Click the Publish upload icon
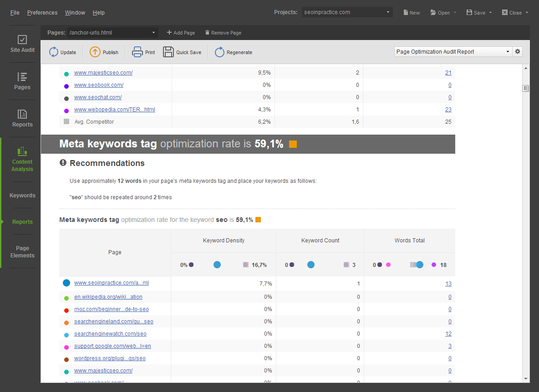 (95, 52)
